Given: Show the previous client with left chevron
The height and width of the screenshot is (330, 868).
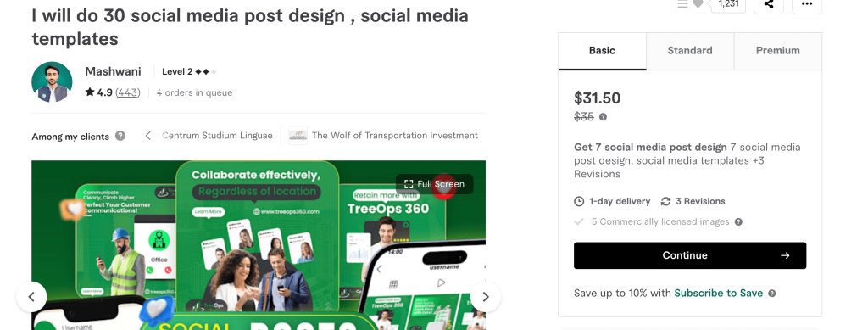Looking at the screenshot, I should (147, 136).
